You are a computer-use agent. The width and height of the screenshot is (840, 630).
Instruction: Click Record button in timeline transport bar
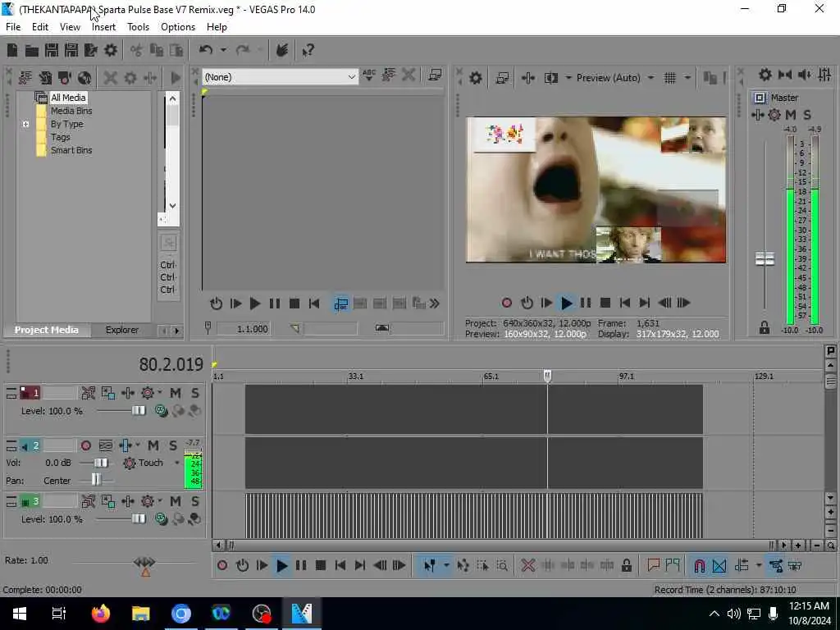222,566
